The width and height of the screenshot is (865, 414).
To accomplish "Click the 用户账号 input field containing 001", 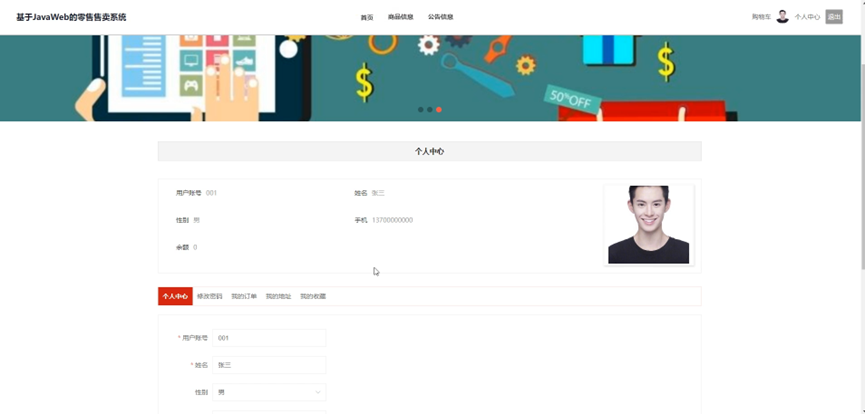I will [x=269, y=338].
